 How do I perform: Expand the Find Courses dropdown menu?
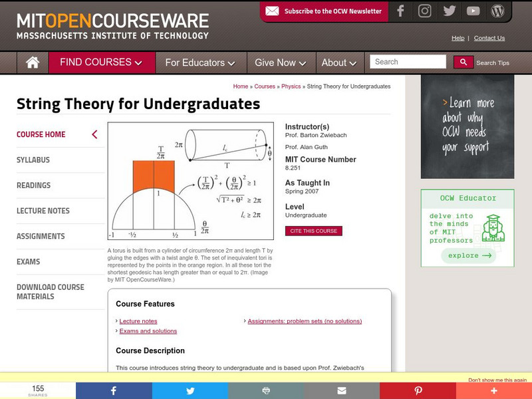click(x=101, y=63)
